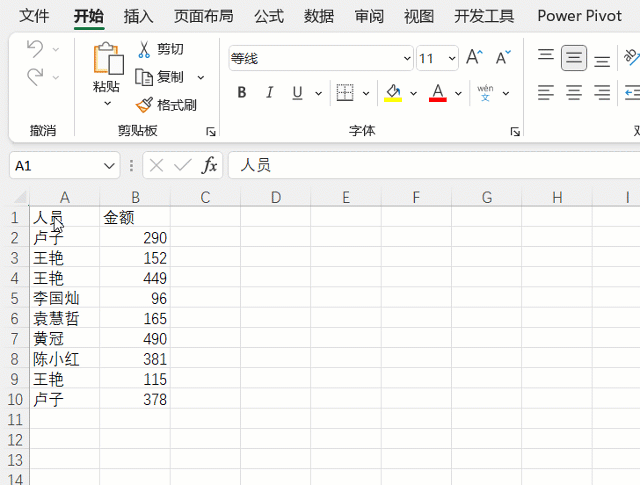Image resolution: width=640 pixels, height=485 pixels.
Task: Apply the yellow fill color swatch
Action: click(393, 93)
